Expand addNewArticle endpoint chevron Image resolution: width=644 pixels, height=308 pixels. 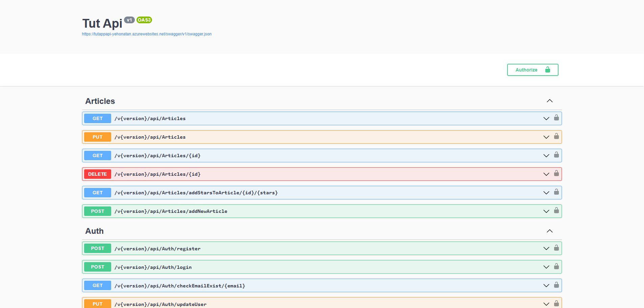coord(546,211)
